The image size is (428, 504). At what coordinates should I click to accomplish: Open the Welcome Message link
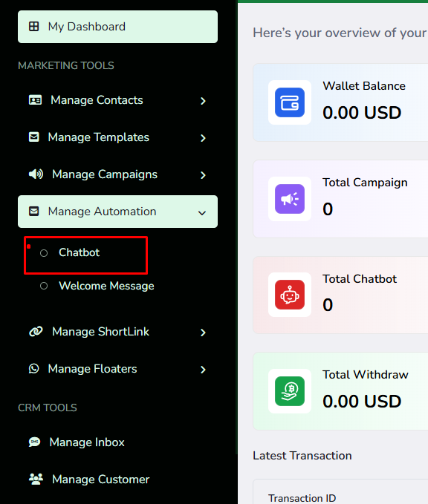(x=106, y=286)
